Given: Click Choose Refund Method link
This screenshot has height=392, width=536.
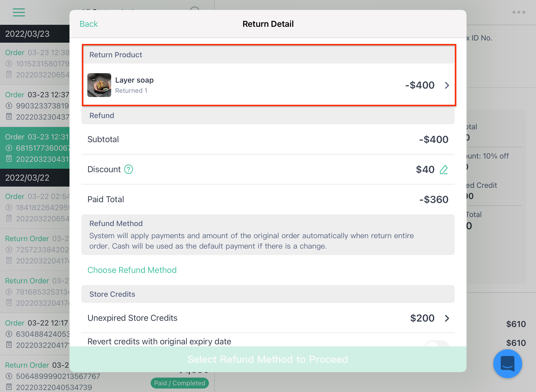Looking at the screenshot, I should pyautogui.click(x=132, y=270).
